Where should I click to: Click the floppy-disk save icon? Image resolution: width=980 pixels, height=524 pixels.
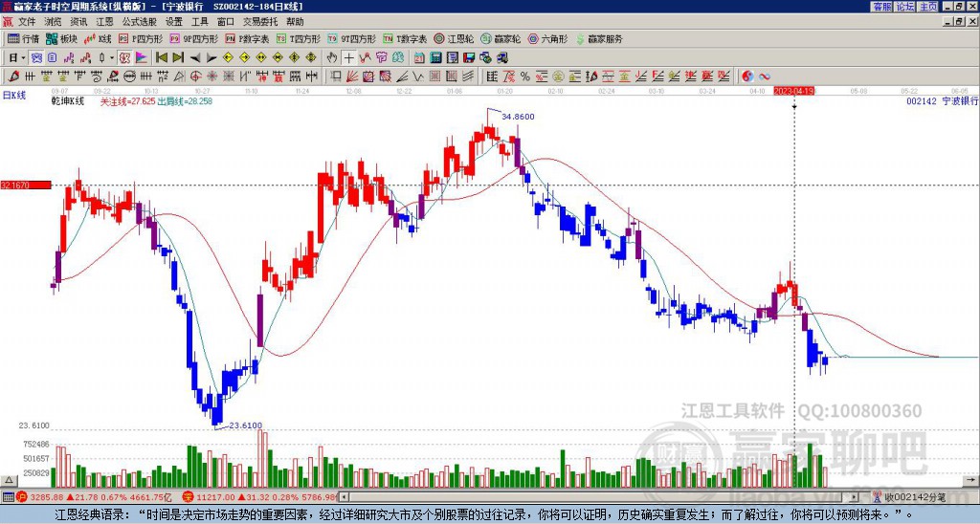(x=469, y=58)
